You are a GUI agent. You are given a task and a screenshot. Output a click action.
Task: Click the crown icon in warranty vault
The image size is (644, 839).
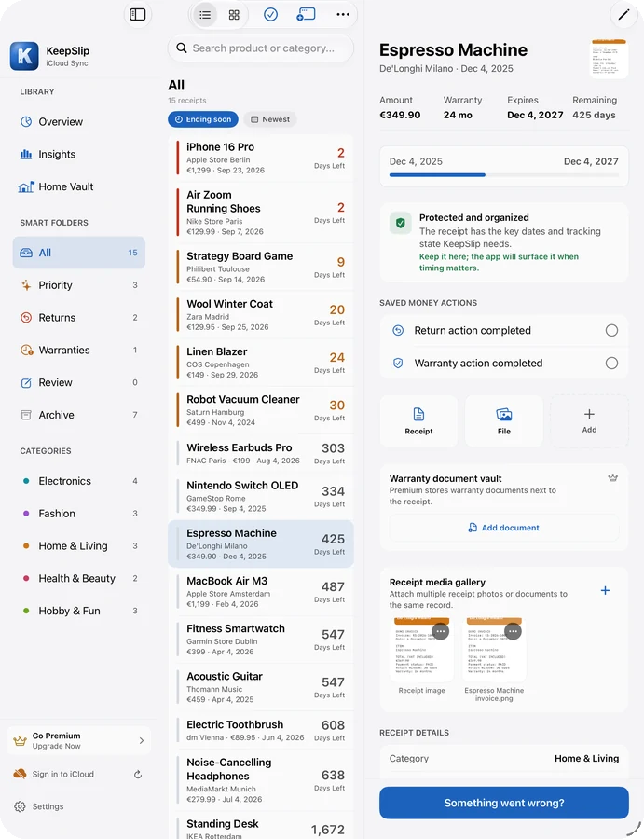click(613, 478)
